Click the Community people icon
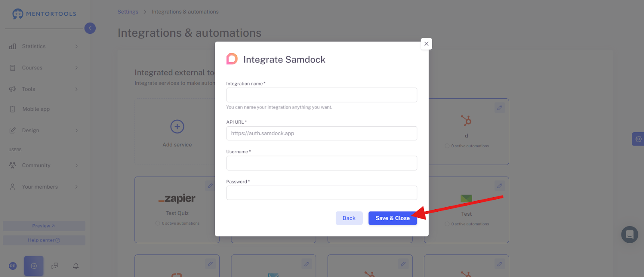Screen dimensions: 644x277 [x=12, y=165]
